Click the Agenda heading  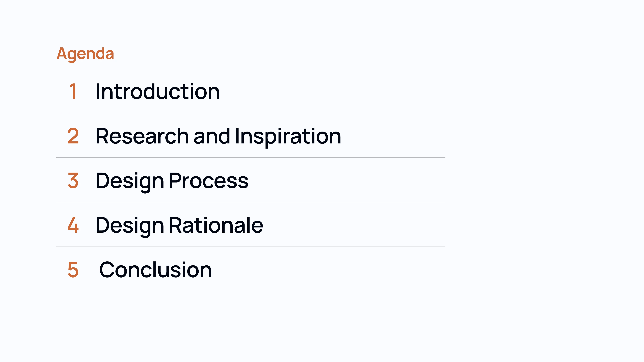[85, 53]
